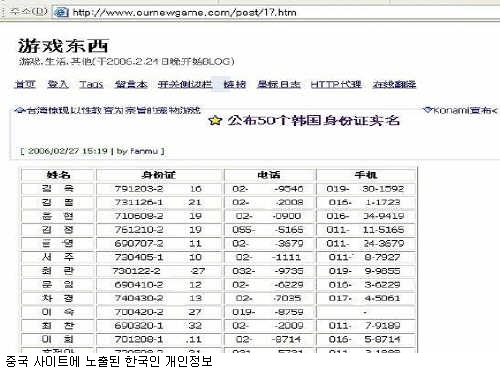This screenshot has height=373, width=500.
Task: Open the 链接 links page
Action: tap(235, 84)
